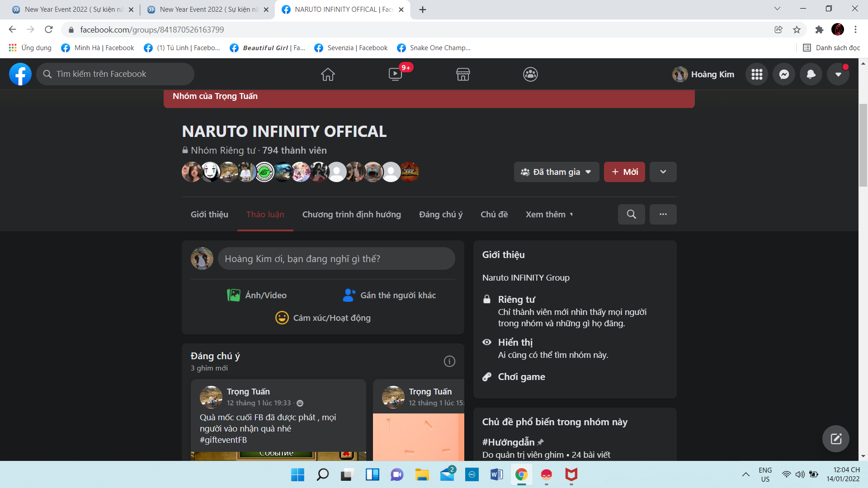Click the Facebook logo
868x488 pixels.
coord(20,74)
